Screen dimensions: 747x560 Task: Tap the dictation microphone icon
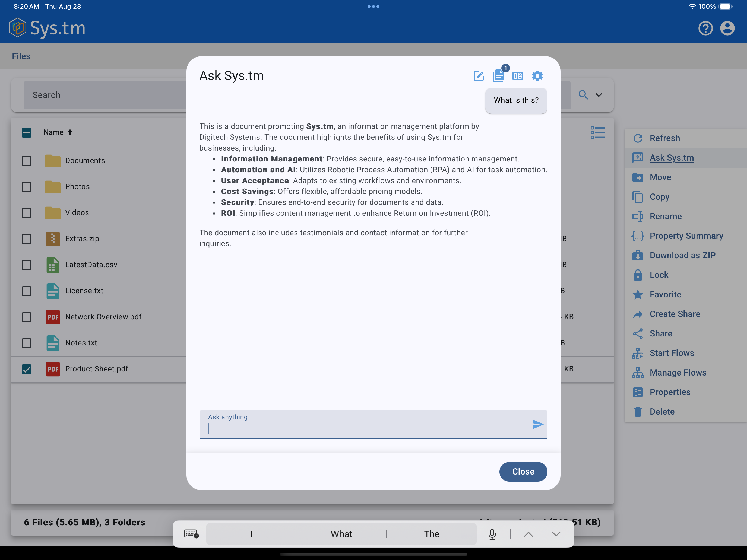pyautogui.click(x=492, y=534)
